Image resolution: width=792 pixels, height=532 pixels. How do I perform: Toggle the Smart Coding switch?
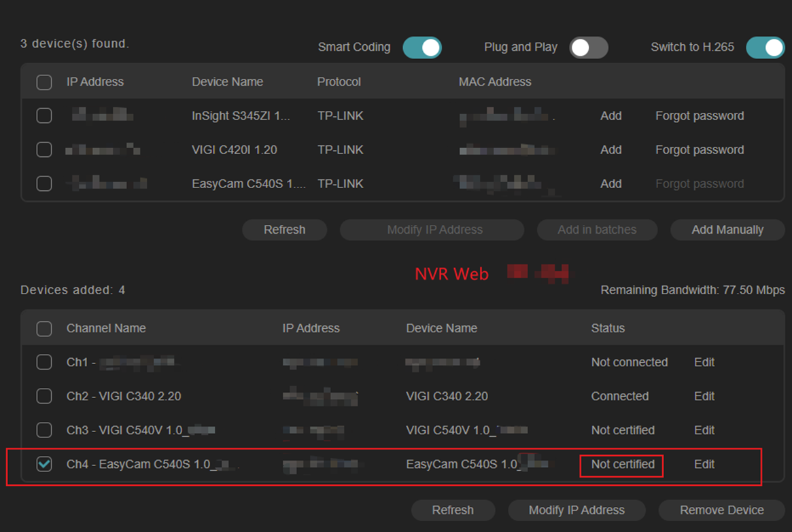coord(422,48)
